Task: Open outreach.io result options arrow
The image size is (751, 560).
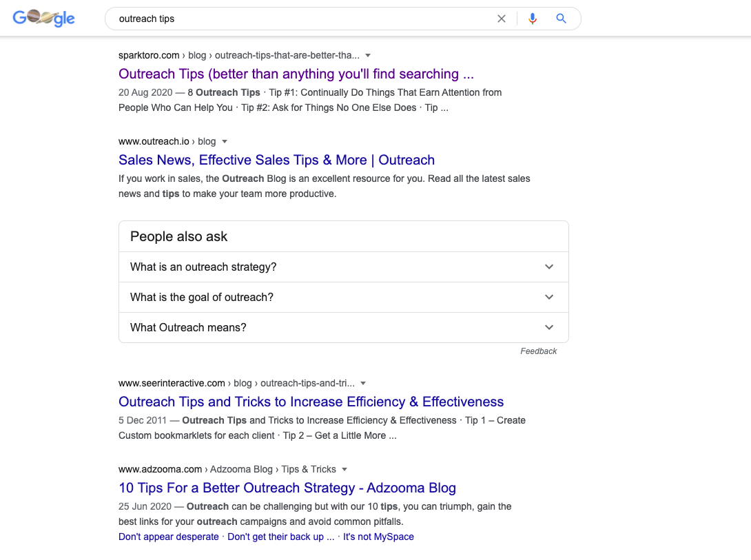Action: coord(224,142)
